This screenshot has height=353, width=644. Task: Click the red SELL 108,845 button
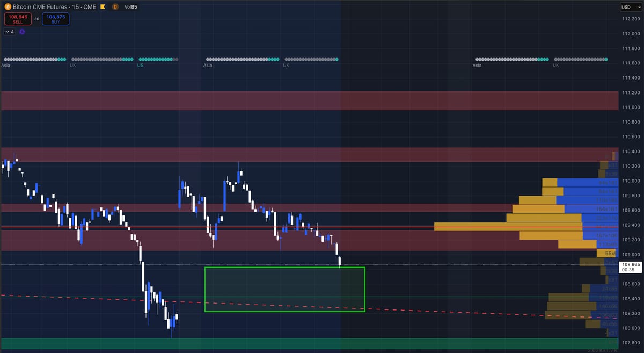pos(18,19)
